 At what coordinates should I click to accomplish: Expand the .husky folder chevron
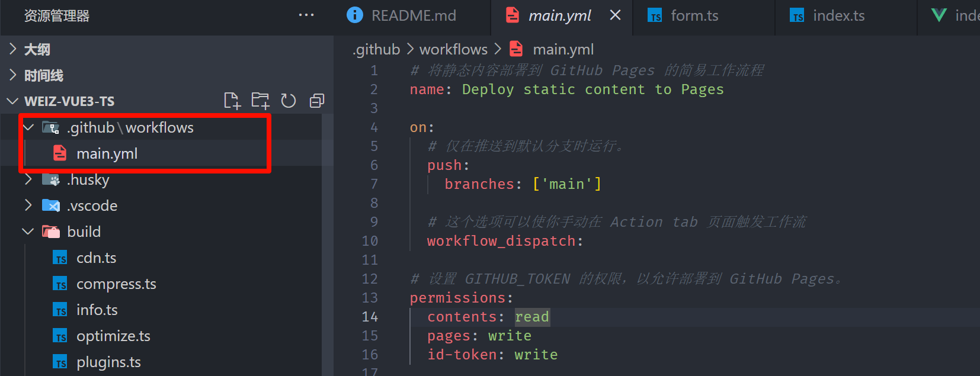point(28,179)
